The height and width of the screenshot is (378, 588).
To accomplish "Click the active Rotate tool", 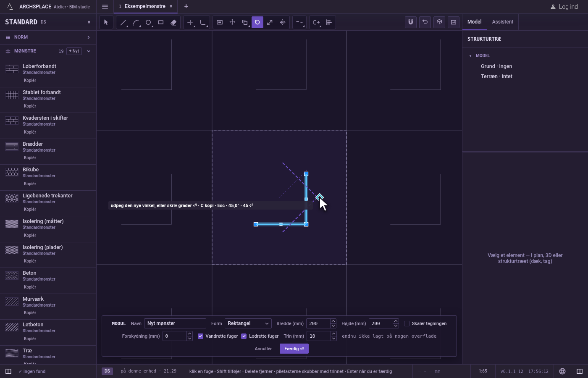I will pos(257,22).
